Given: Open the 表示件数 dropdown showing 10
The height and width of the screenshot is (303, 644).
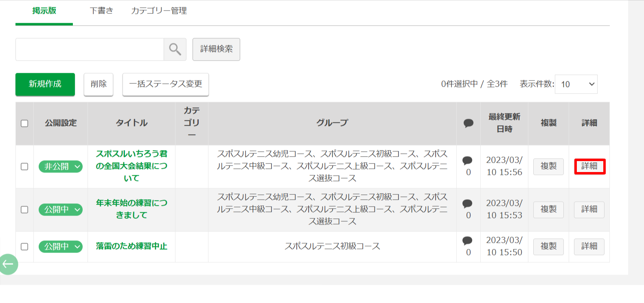Looking at the screenshot, I should (x=576, y=84).
